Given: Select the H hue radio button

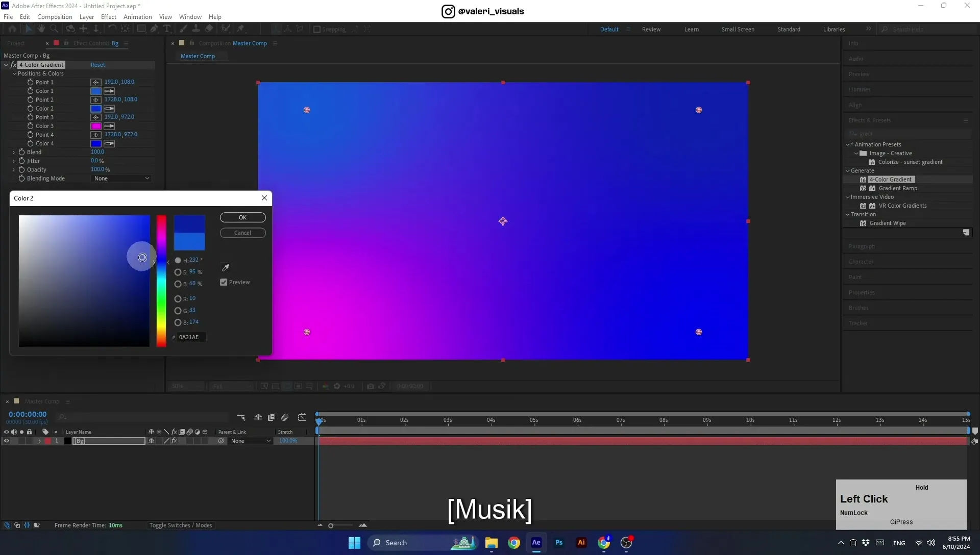Looking at the screenshot, I should point(178,260).
